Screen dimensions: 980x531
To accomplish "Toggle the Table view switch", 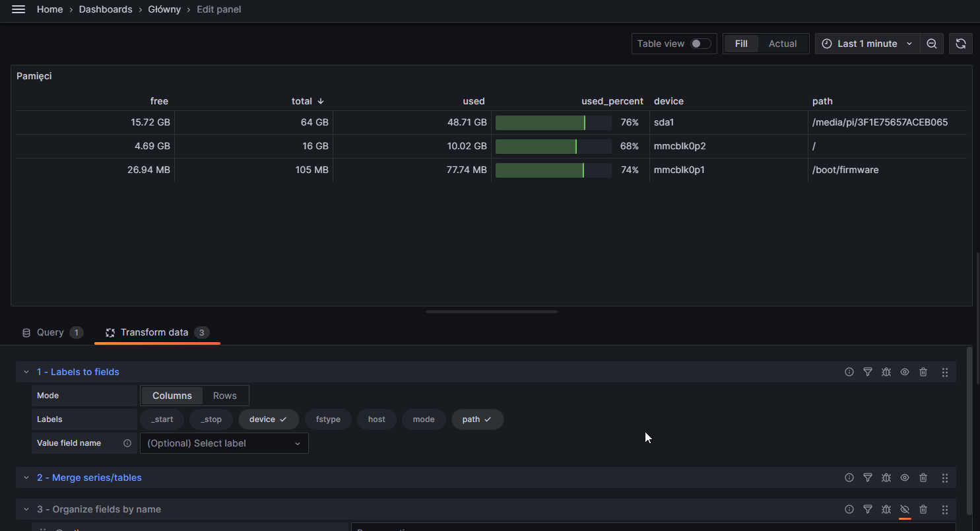I will 701,44.
